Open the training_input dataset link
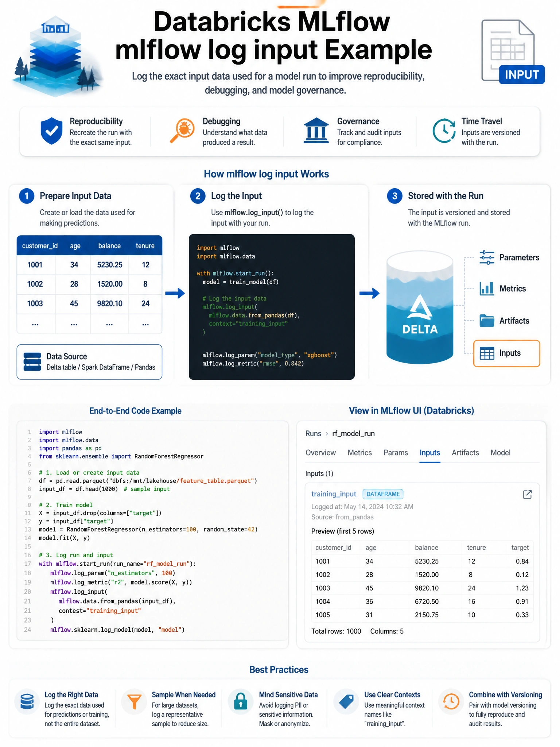Image resolution: width=560 pixels, height=747 pixels. tap(334, 494)
